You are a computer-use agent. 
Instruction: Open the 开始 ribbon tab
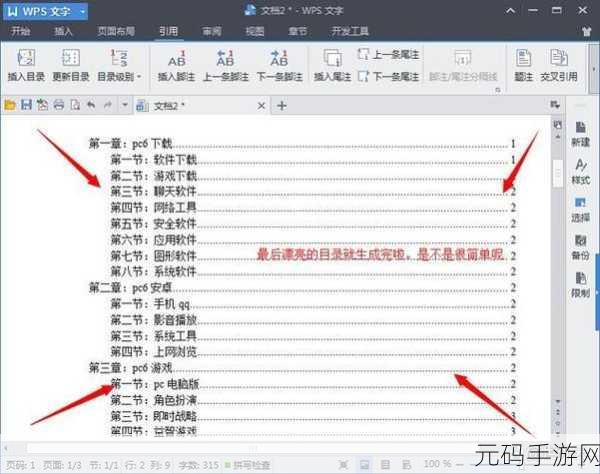(21, 31)
